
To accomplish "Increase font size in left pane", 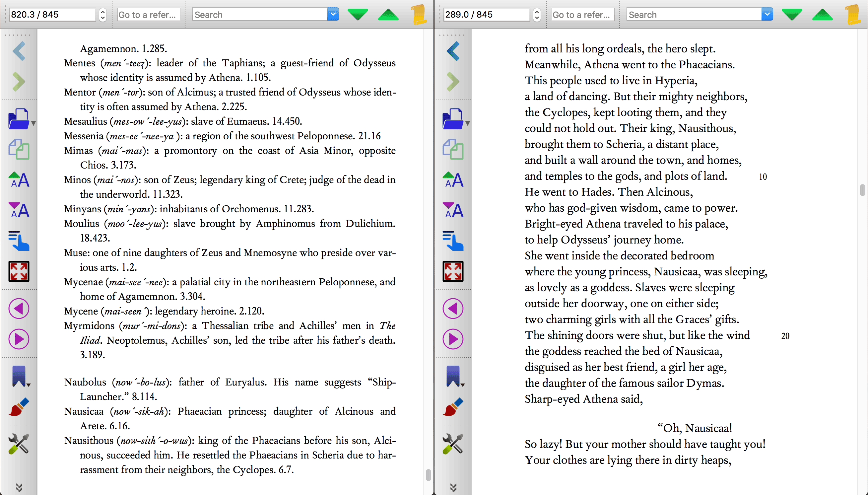I will click(19, 179).
